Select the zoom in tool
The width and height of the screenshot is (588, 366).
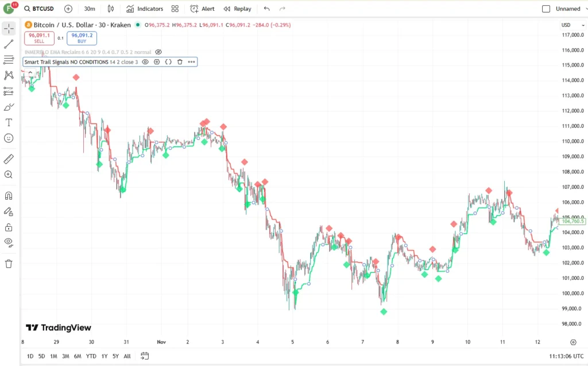pos(9,174)
